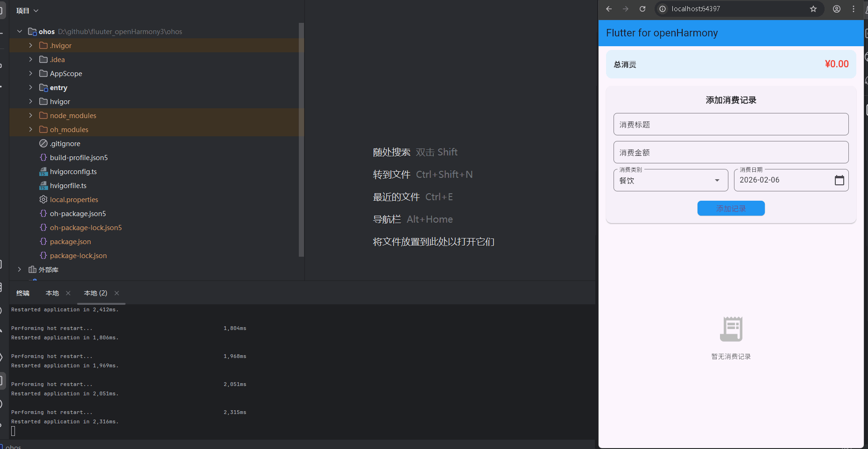Bookmark the current page with the star icon
Screen dimensions: 868x449
tap(813, 9)
